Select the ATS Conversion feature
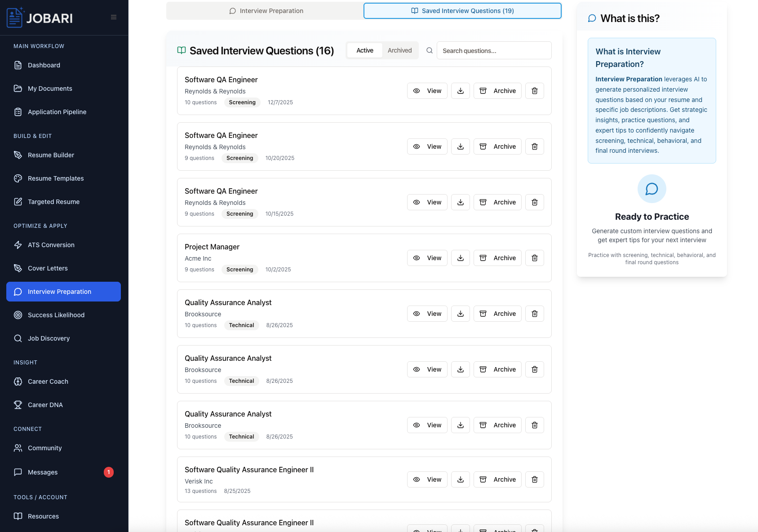Viewport: 758px width, 532px height. tap(51, 245)
